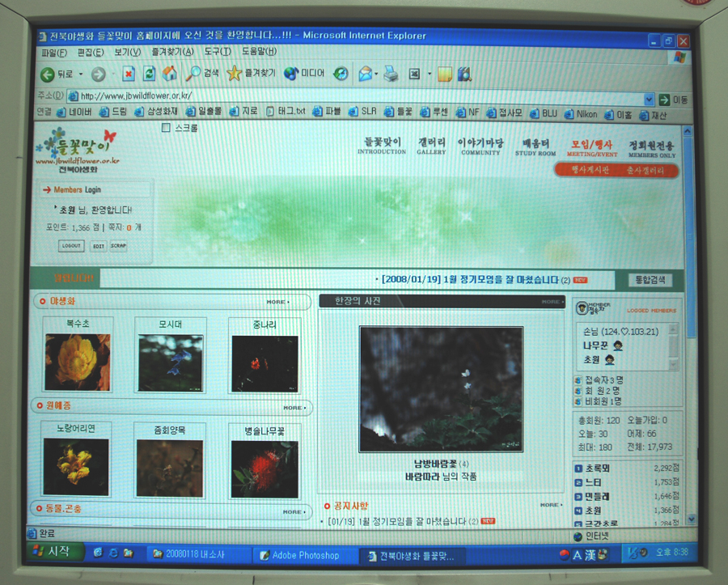Open the 모시대 flower thumbnail

point(171,363)
